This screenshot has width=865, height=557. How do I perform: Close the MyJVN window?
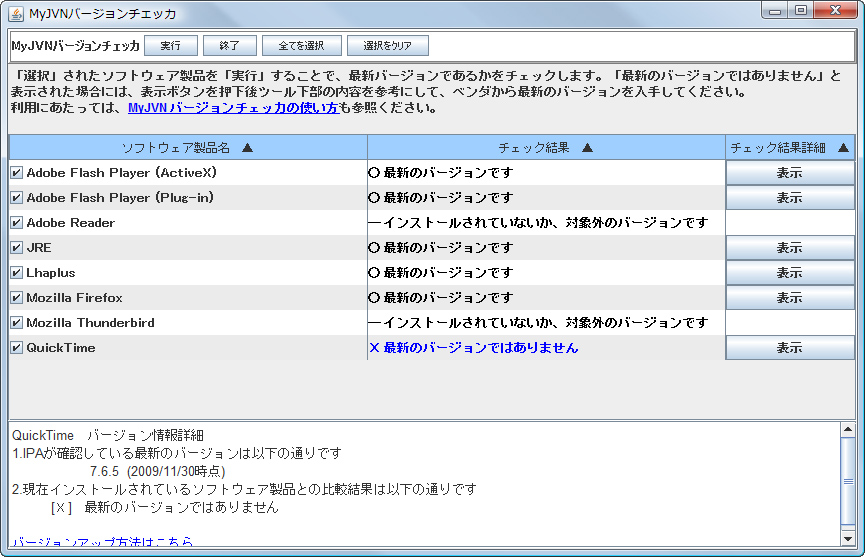(x=835, y=11)
